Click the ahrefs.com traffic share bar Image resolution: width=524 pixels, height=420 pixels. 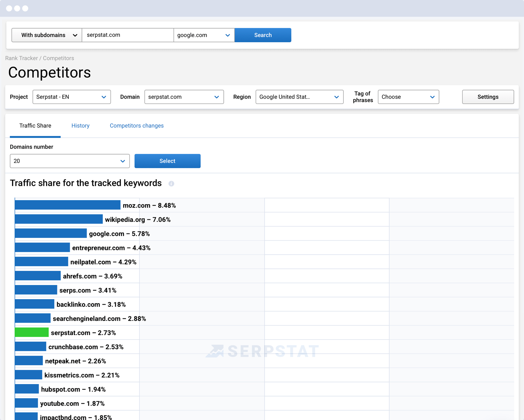click(x=38, y=276)
